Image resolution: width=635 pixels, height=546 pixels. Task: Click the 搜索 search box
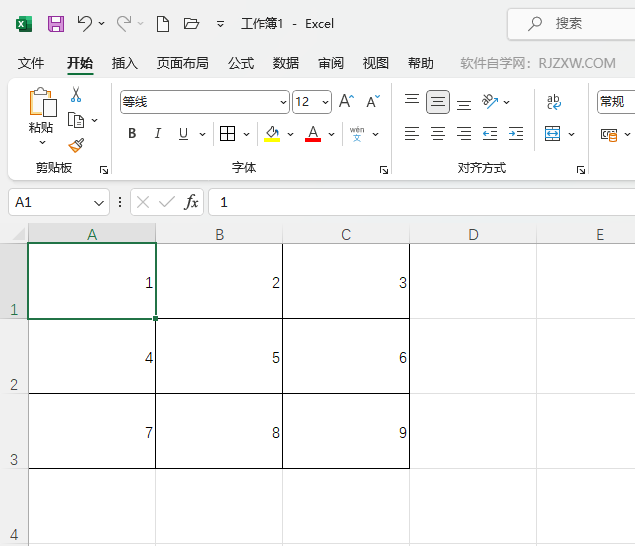(571, 24)
